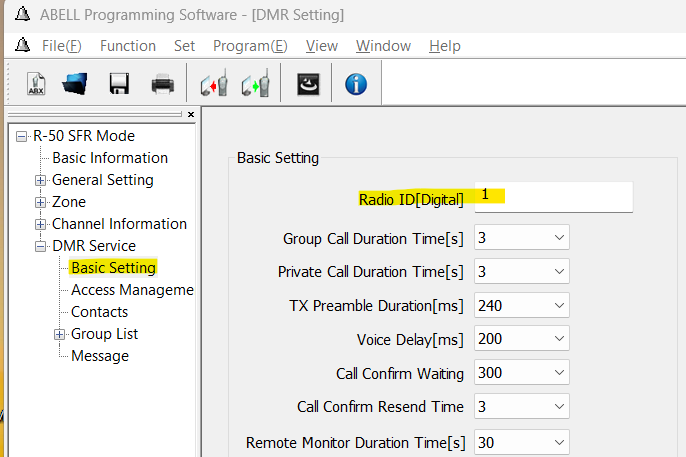The width and height of the screenshot is (686, 457).
Task: Open Group Call Duration Time dropdown
Action: click(522, 237)
